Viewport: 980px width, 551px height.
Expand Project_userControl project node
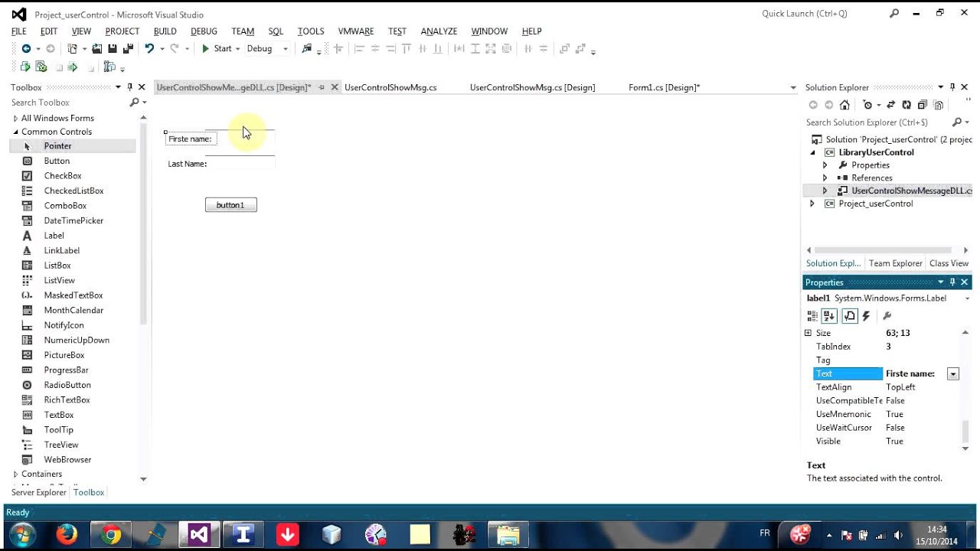[x=812, y=204]
